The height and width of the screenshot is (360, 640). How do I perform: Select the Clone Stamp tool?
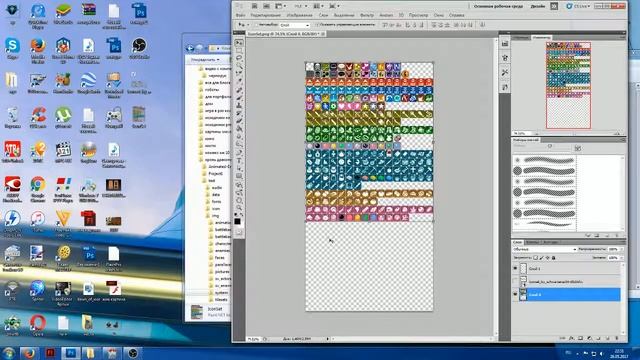point(239,105)
